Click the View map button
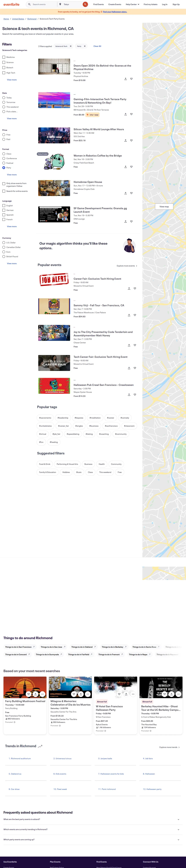The height and width of the screenshot is (868, 186). coord(164,207)
